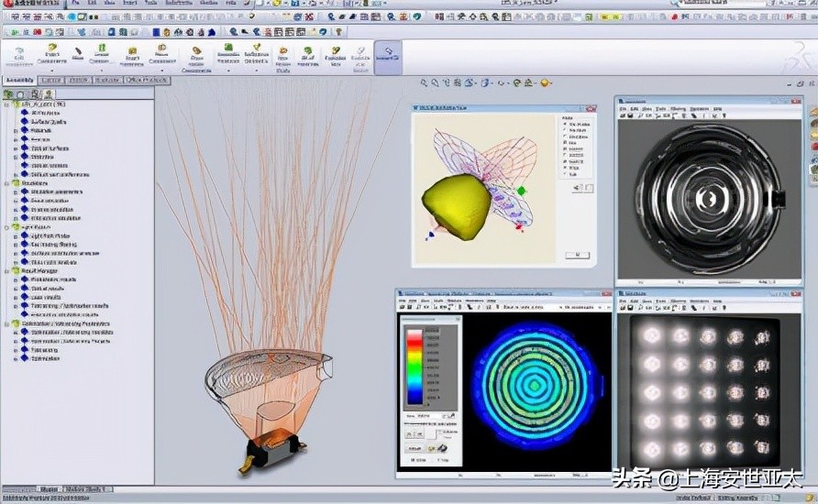Click the rainbow color scale bar
The width and height of the screenshot is (818, 504).
pos(415,367)
